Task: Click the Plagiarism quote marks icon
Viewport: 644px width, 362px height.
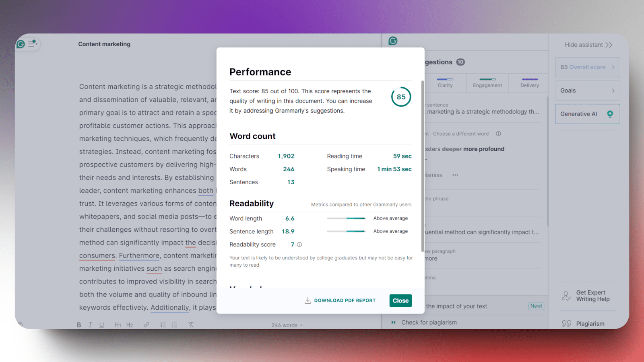Action: [567, 324]
